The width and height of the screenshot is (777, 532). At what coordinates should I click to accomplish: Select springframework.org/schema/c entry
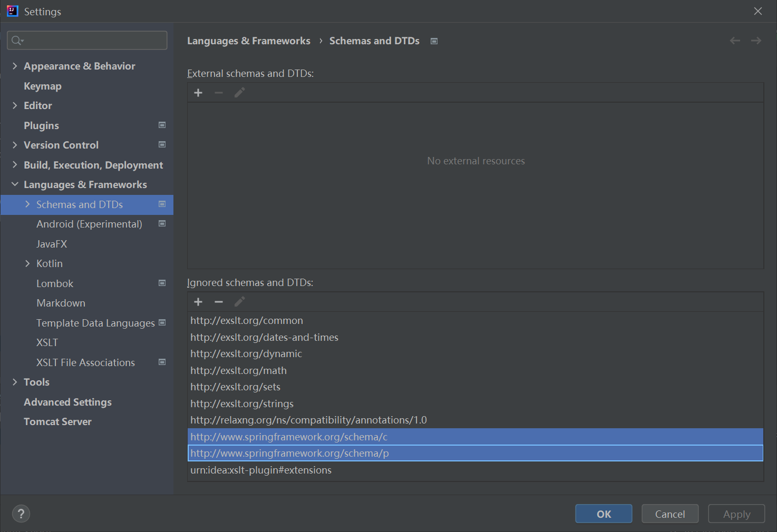click(475, 437)
